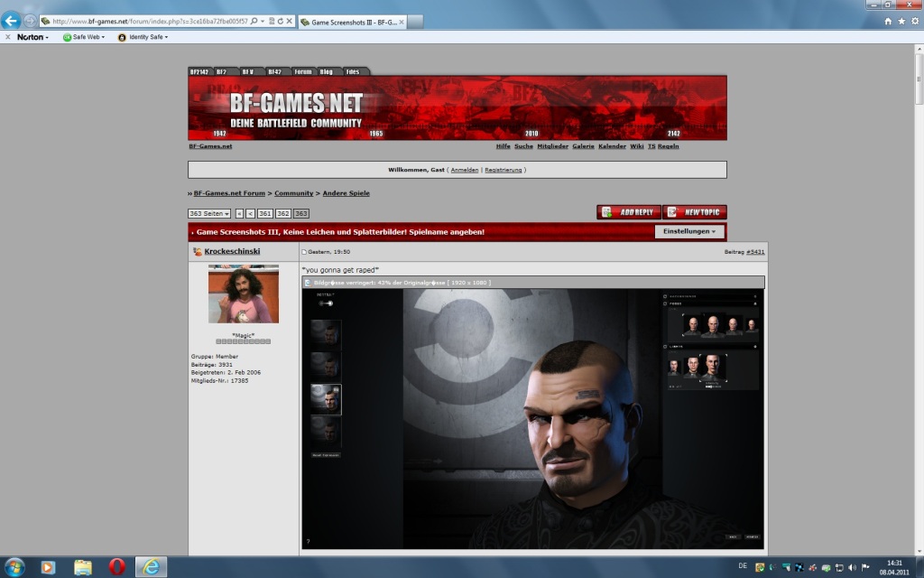Open the post number #5431 link
The width and height of the screenshot is (924, 578).
(x=755, y=252)
